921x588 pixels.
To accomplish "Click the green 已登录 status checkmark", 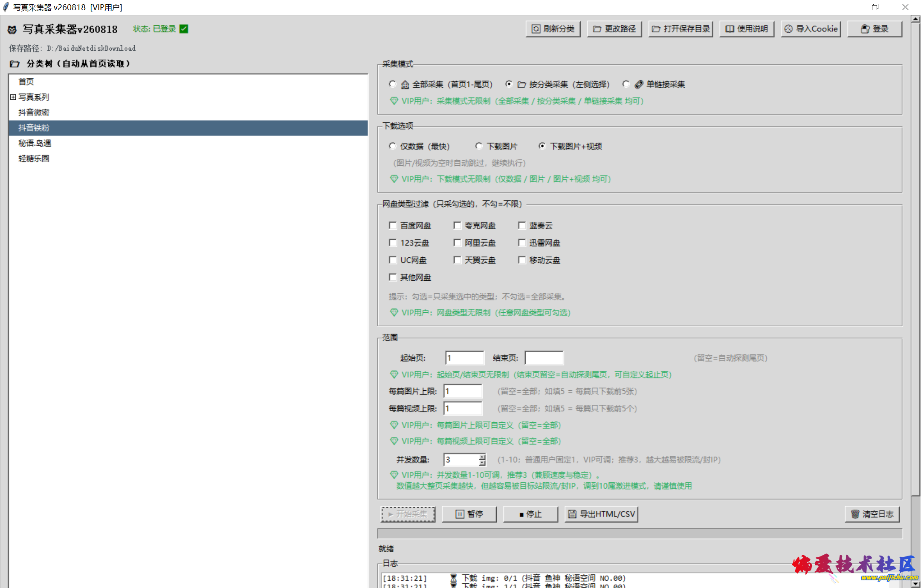I will click(184, 29).
